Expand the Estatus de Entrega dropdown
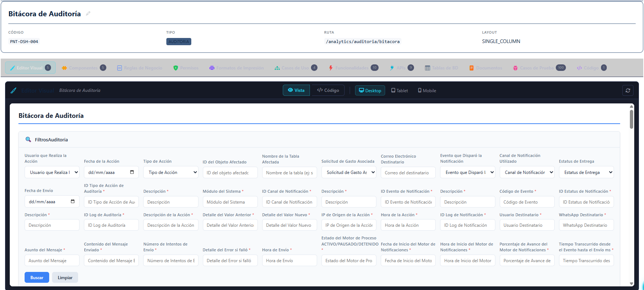The height and width of the screenshot is (290, 644). click(x=586, y=172)
